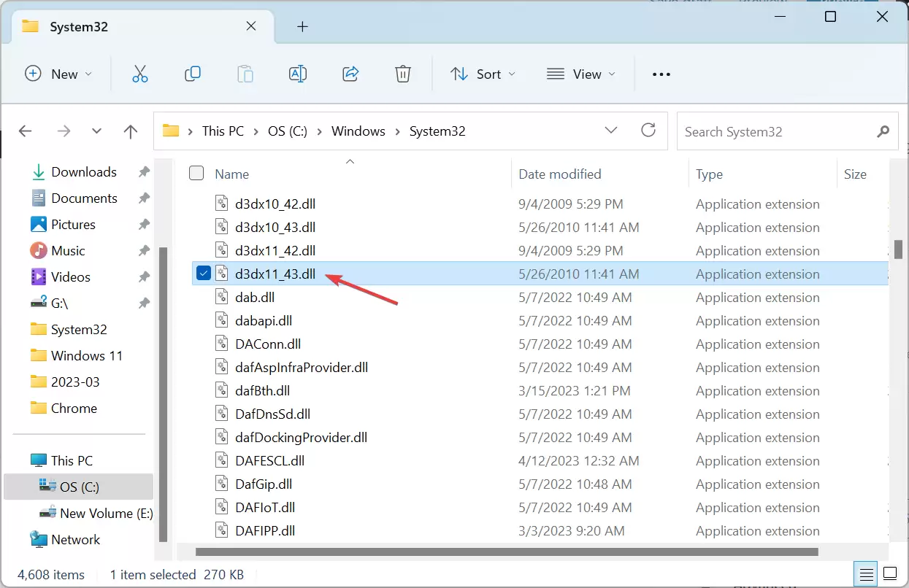
Task: Select the file dafAspInfraProvider.dll
Action: tap(302, 368)
